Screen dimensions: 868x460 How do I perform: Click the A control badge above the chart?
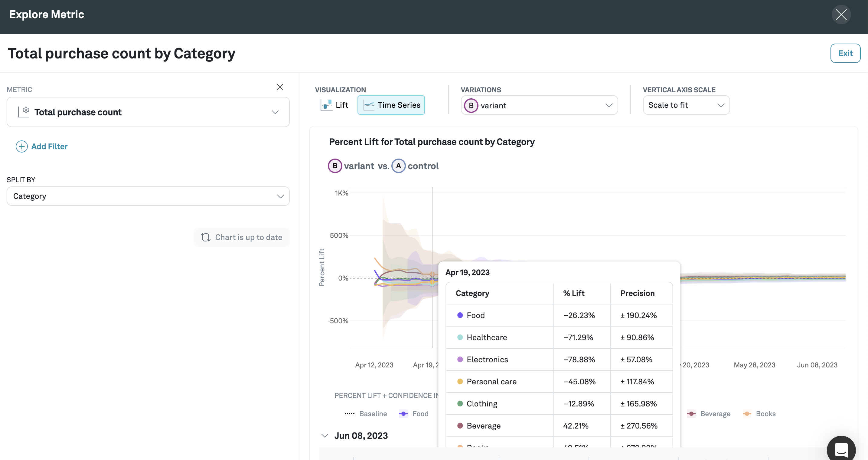click(398, 166)
